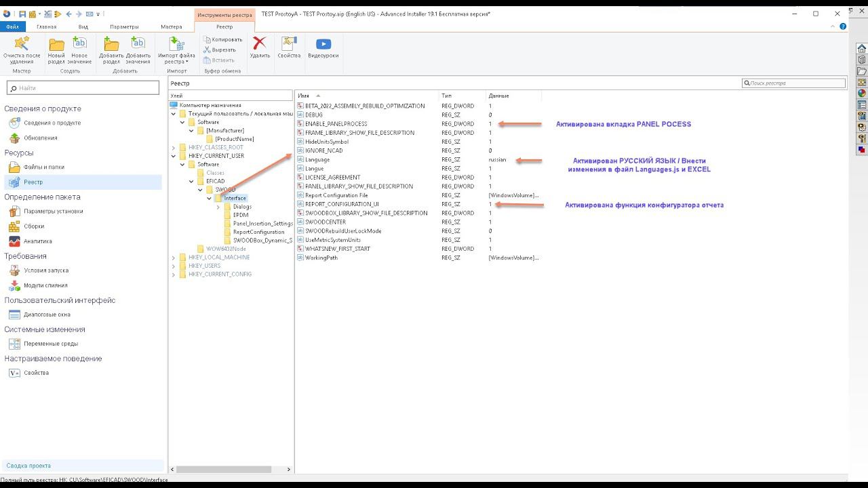Viewport: 868px width, 488px height.
Task: Click Вырезать in the clipboard group
Action: coord(220,49)
